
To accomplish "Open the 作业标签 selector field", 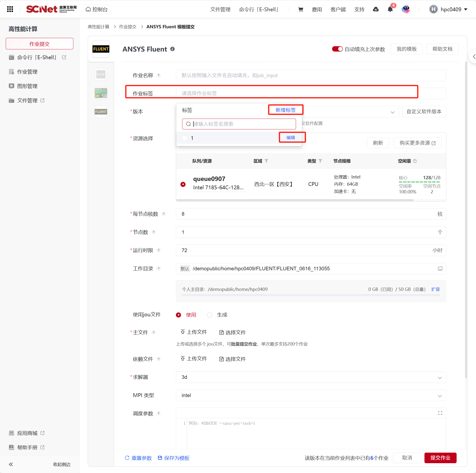I will (x=311, y=93).
